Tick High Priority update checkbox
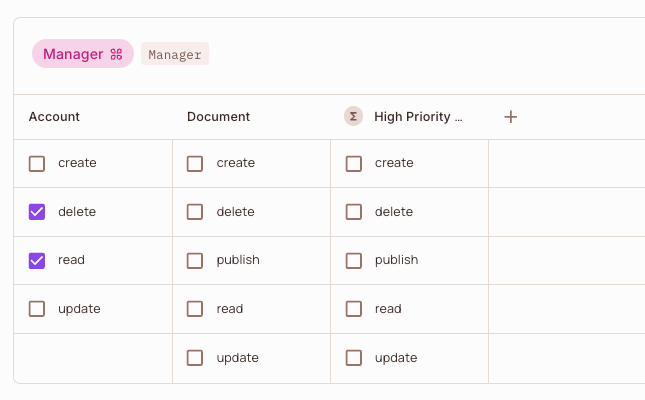This screenshot has width=645, height=400. (x=354, y=358)
